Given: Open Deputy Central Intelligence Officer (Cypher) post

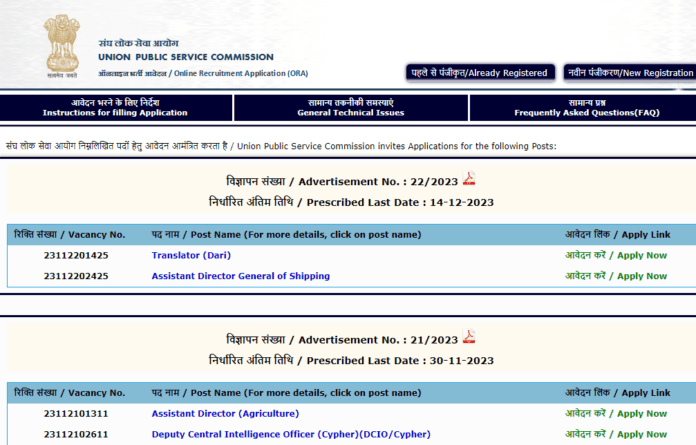Looking at the screenshot, I should click(291, 434).
